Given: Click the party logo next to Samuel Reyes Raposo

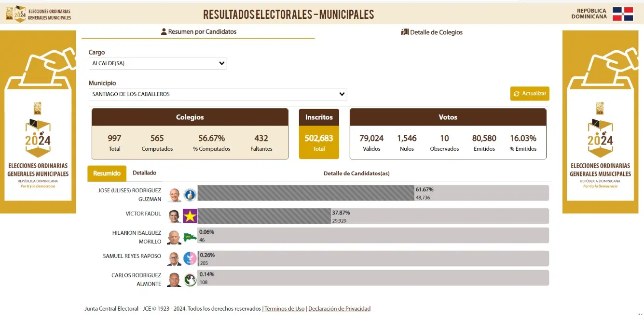Looking at the screenshot, I should [x=190, y=258].
